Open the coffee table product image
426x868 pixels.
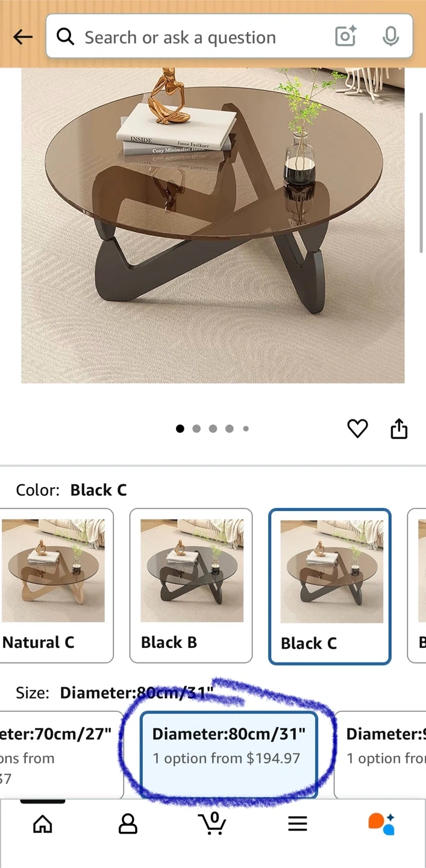[x=213, y=225]
